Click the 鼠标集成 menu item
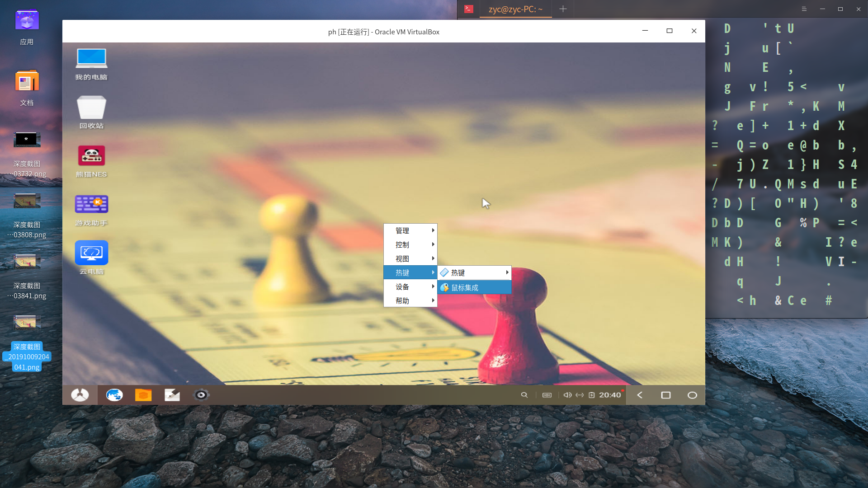The image size is (868, 488). coord(474,287)
